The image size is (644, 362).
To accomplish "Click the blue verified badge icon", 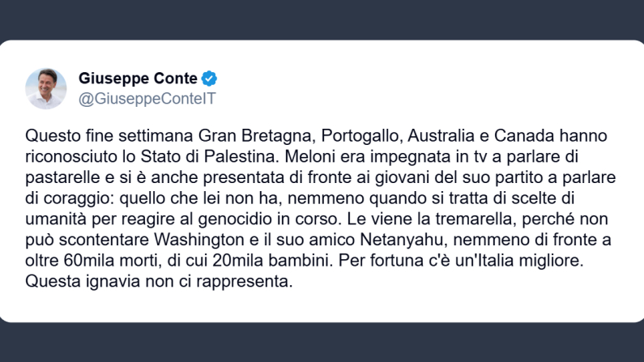I will [x=210, y=79].
